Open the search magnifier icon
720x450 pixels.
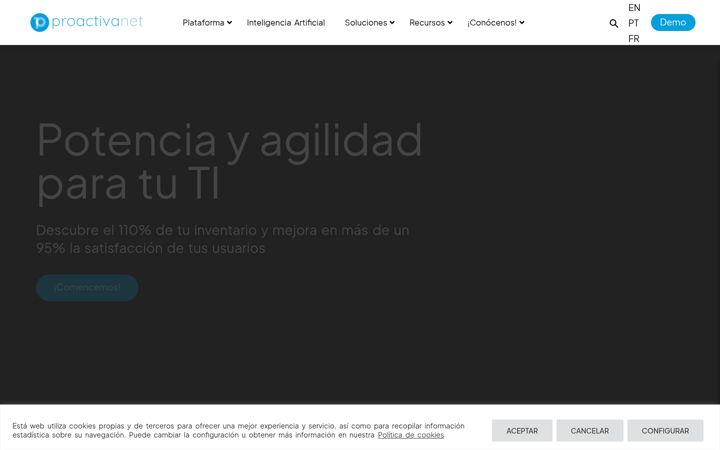pyautogui.click(x=613, y=23)
